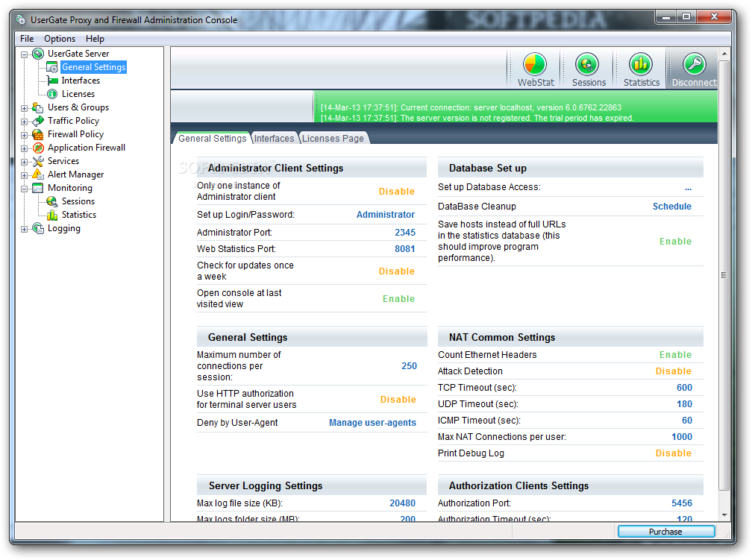Switch to the Licenses Page tab

pyautogui.click(x=333, y=138)
